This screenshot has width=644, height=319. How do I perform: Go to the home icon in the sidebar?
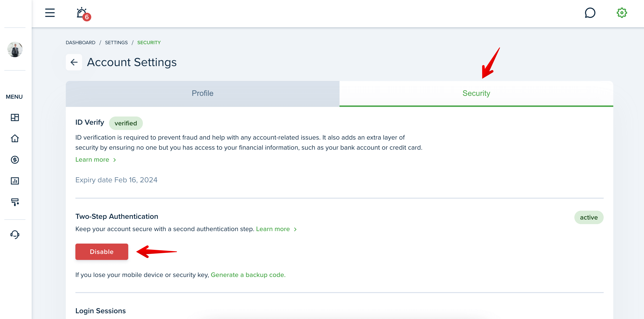click(x=15, y=138)
